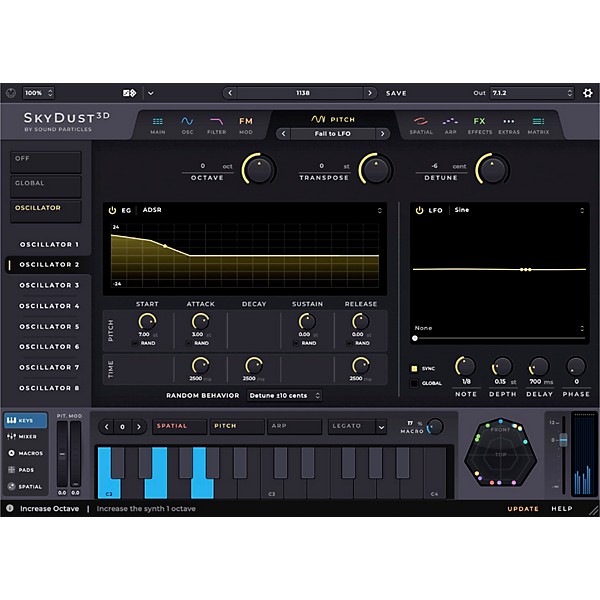This screenshot has height=600, width=600.
Task: Enable RAND under START pitch
Action: pyautogui.click(x=135, y=343)
